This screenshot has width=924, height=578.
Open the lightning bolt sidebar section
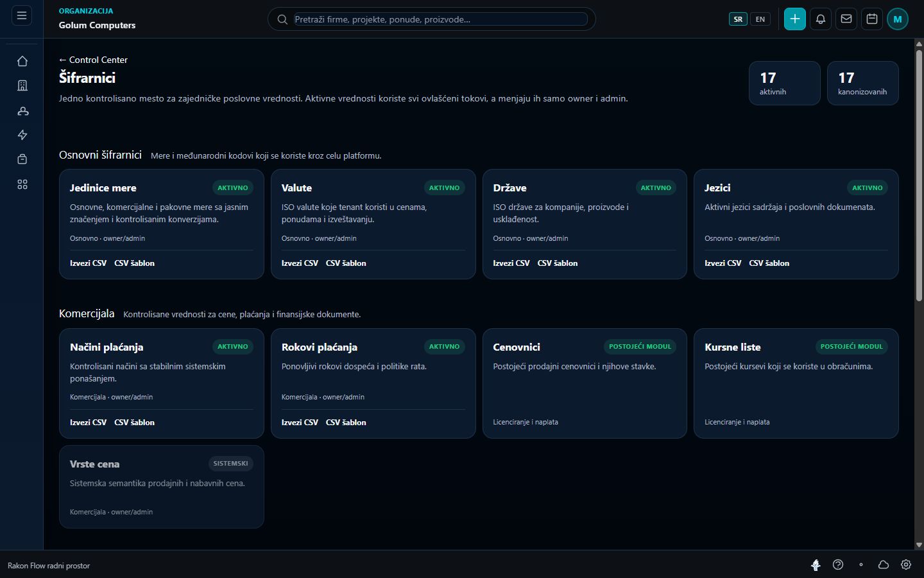tap(22, 135)
